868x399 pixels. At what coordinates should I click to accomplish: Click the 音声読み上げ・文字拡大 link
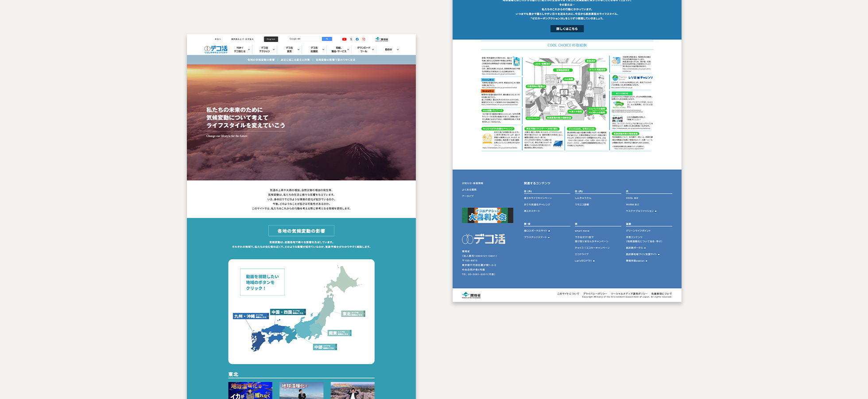tap(242, 39)
